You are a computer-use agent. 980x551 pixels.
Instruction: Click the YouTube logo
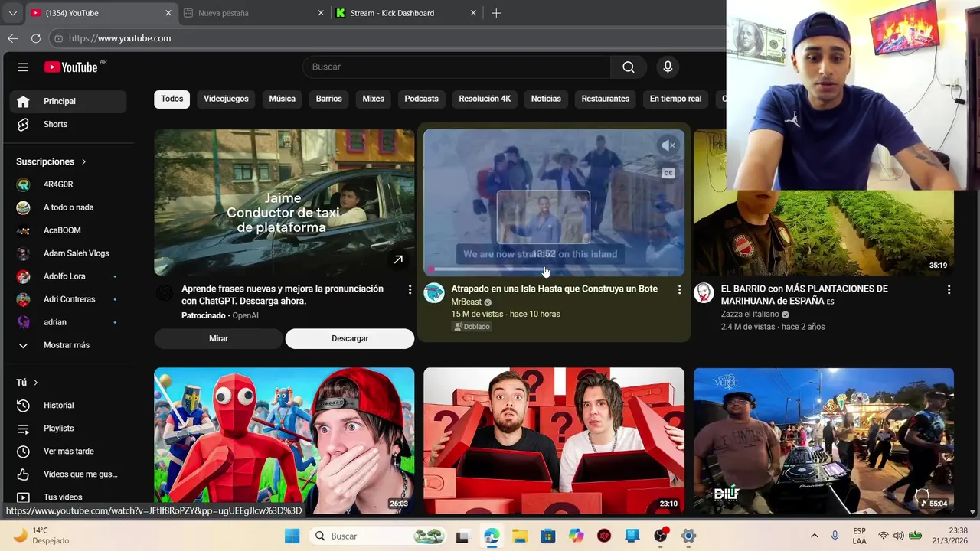(70, 67)
